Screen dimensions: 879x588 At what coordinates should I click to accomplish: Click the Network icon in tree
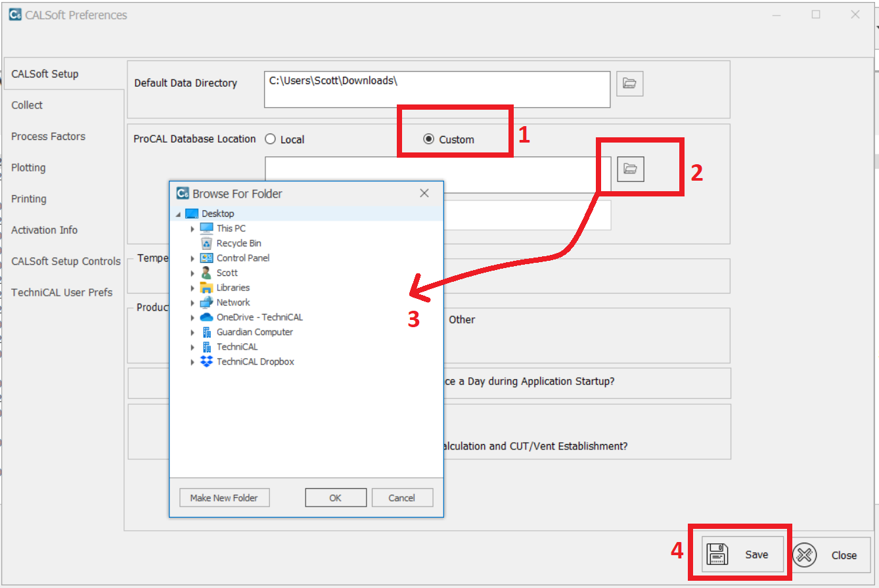206,302
